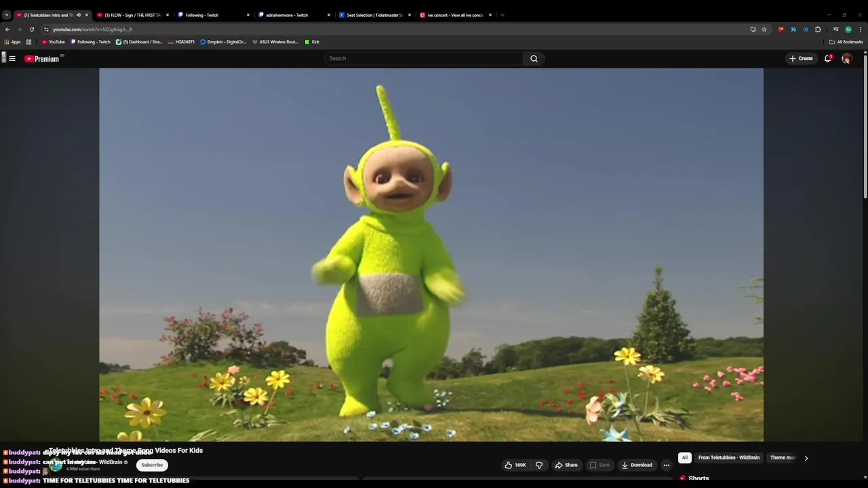Open the media controls icon in toolbar
The width and height of the screenshot is (868, 488).
(836, 29)
